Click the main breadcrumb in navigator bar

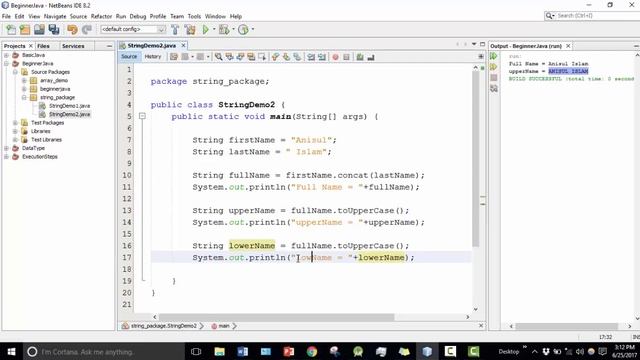[224, 326]
